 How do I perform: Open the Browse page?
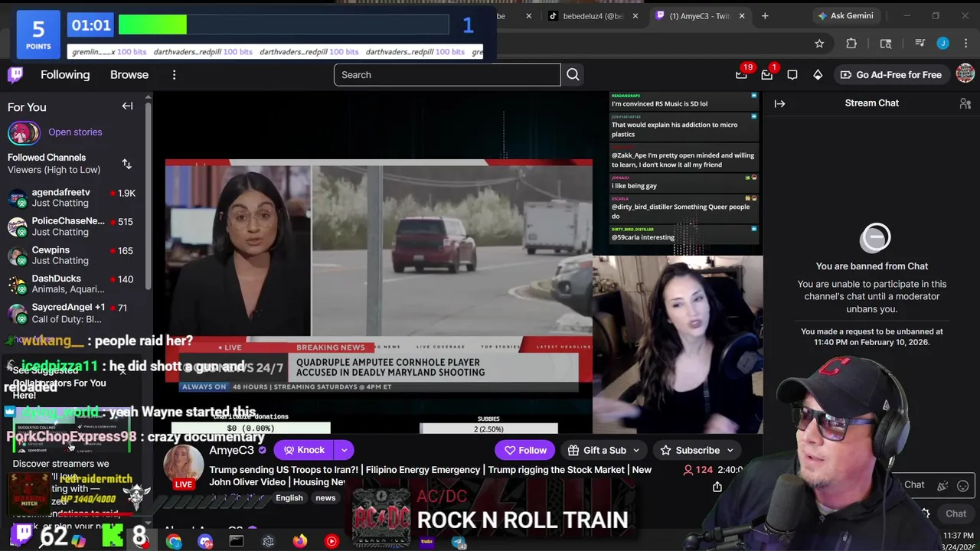[129, 74]
